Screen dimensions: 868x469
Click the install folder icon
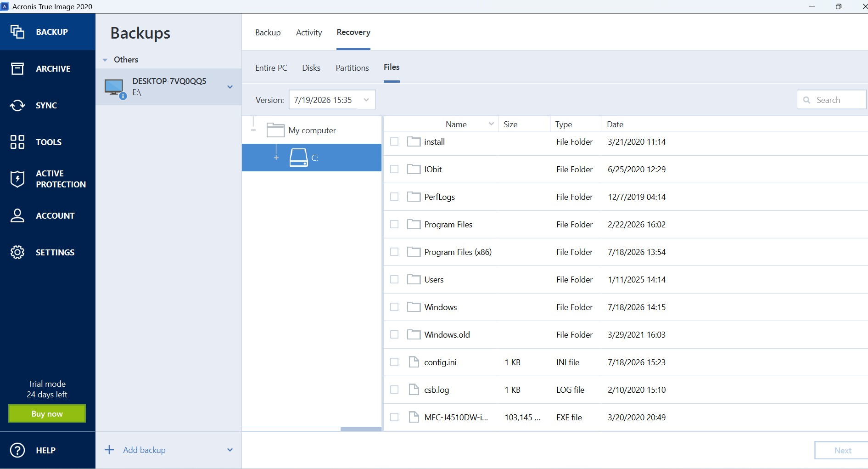point(414,141)
